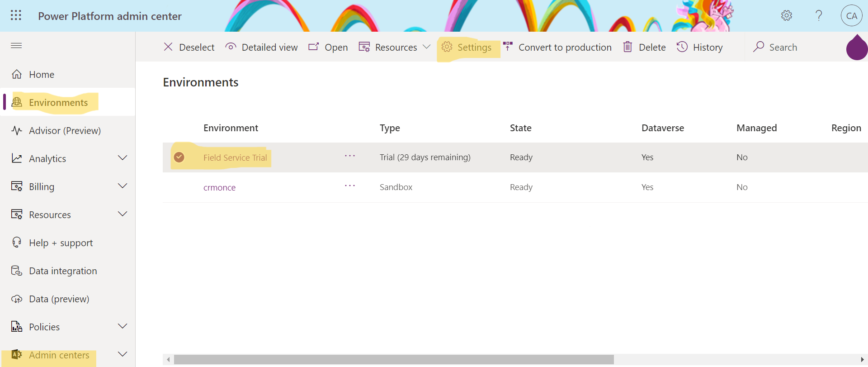The image size is (868, 367).
Task: Expand the Admin centers chevron
Action: pyautogui.click(x=123, y=354)
